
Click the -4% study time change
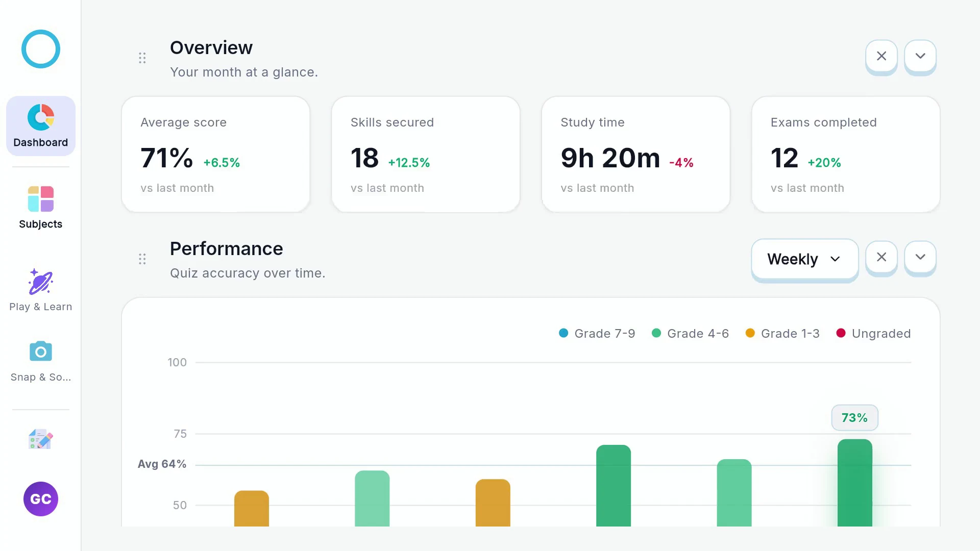coord(681,163)
